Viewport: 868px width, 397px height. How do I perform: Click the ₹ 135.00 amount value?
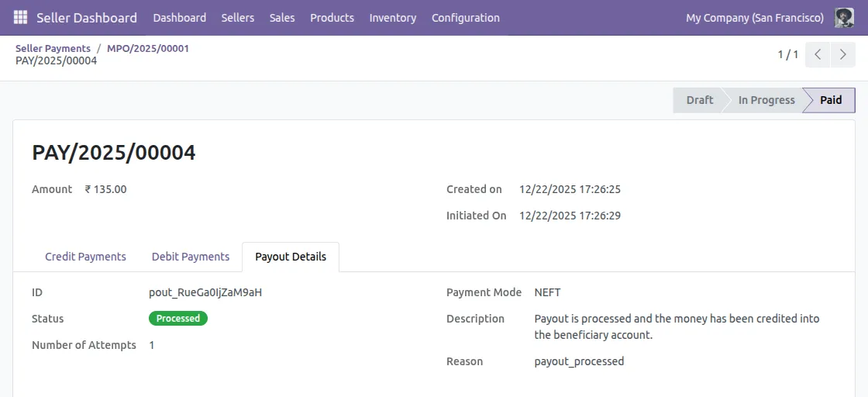coord(105,189)
